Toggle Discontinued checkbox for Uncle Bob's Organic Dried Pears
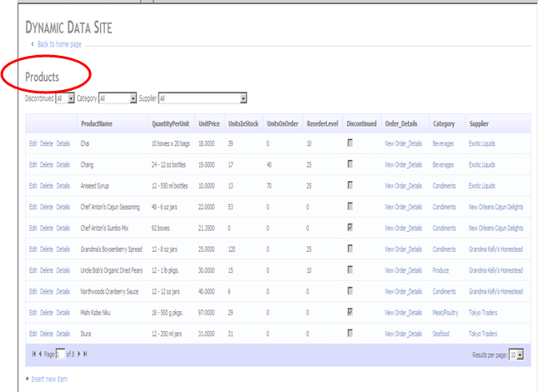Image resolution: width=538 pixels, height=392 pixels. coord(350,270)
